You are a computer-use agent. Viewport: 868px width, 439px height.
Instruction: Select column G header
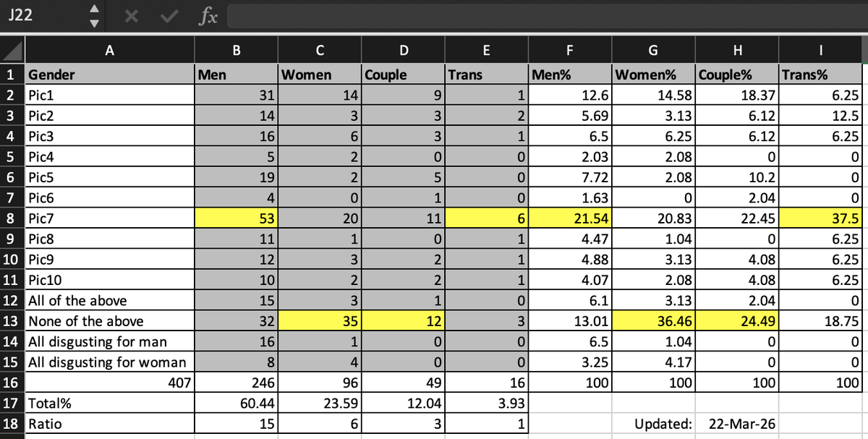pos(653,51)
